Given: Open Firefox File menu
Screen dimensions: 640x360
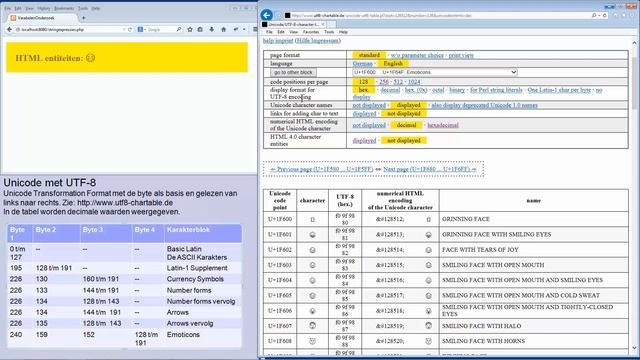Looking at the screenshot, I should (8, 8).
